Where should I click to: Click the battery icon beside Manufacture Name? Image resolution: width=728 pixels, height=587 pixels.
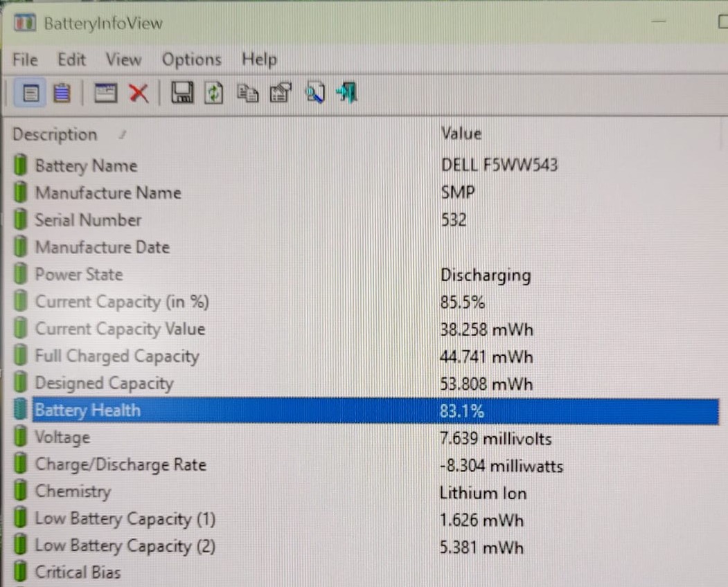(x=20, y=192)
